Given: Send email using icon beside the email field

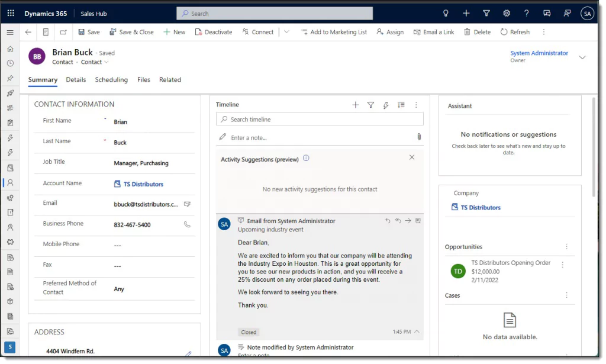Looking at the screenshot, I should 188,204.
